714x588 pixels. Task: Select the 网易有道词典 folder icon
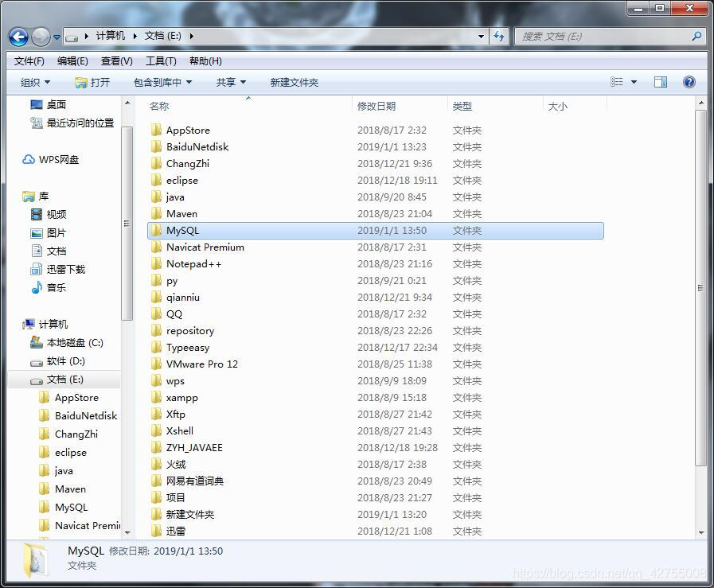pyautogui.click(x=156, y=481)
